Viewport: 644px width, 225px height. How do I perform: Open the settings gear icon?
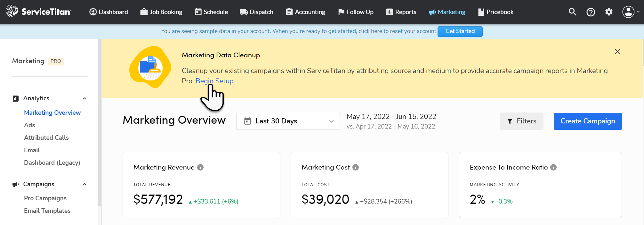pyautogui.click(x=609, y=12)
